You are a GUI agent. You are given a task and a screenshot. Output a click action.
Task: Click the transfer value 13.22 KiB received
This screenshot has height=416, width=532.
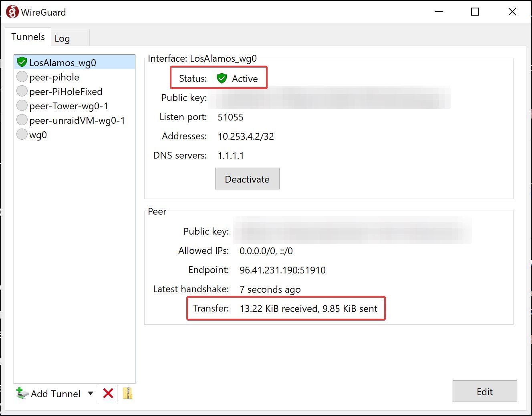coord(279,309)
